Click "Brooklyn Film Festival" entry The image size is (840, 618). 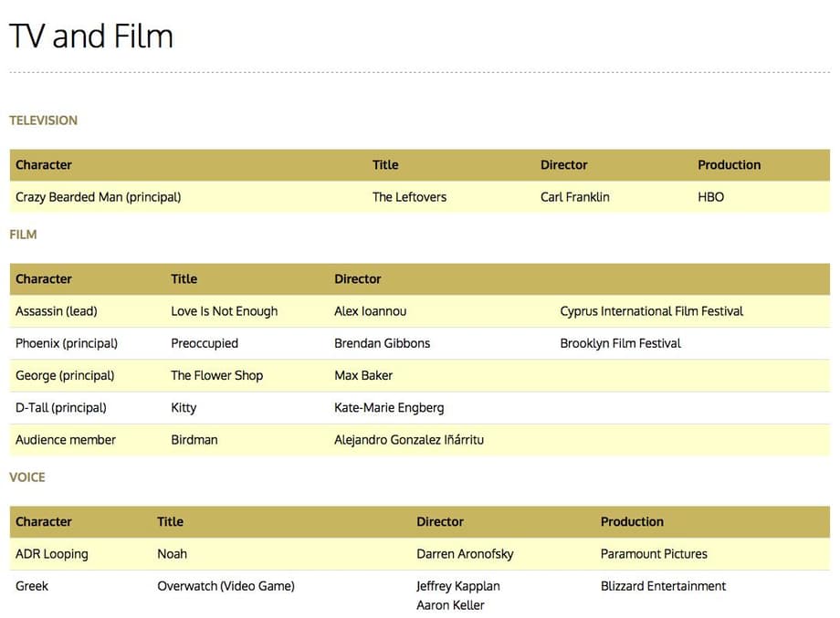(620, 343)
